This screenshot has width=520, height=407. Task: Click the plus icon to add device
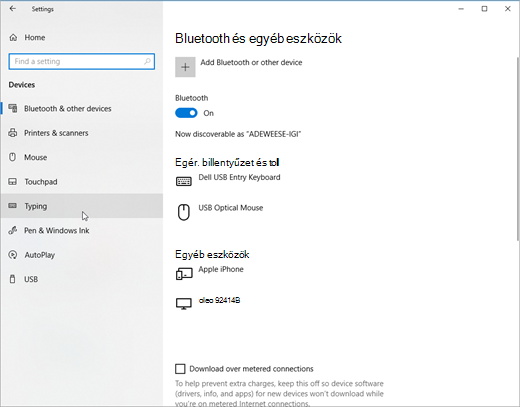tap(185, 67)
